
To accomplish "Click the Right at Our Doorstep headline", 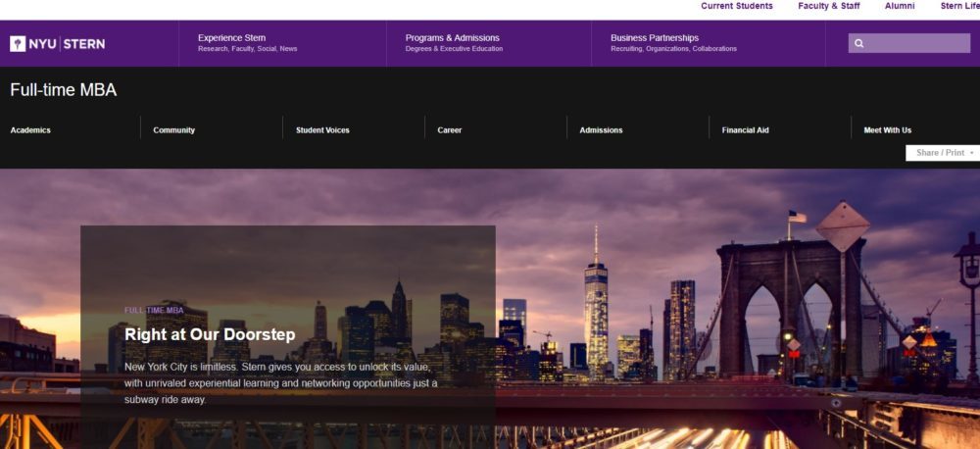I will tap(210, 334).
